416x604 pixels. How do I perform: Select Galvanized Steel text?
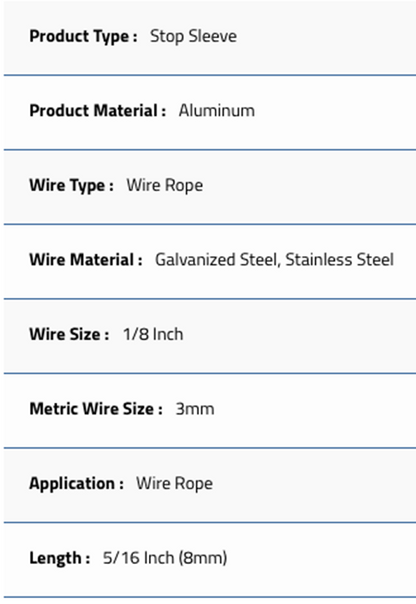click(216, 260)
